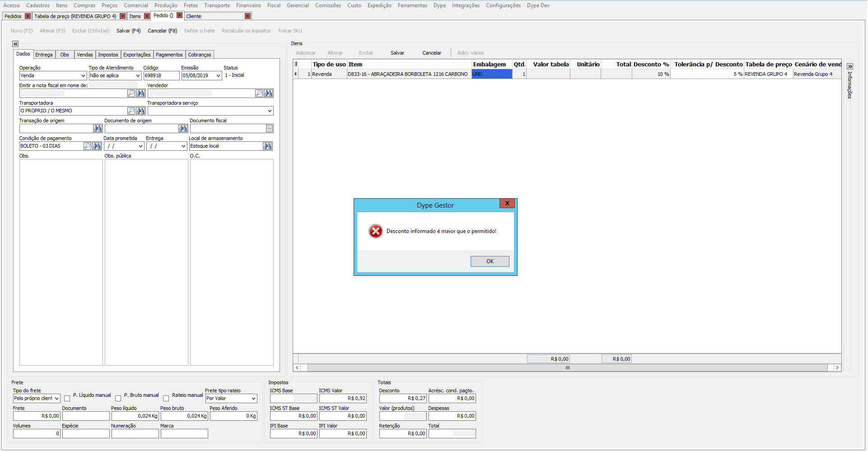Click Cancelar in Itens toolbar
Screen dimensions: 868x451
(432, 53)
